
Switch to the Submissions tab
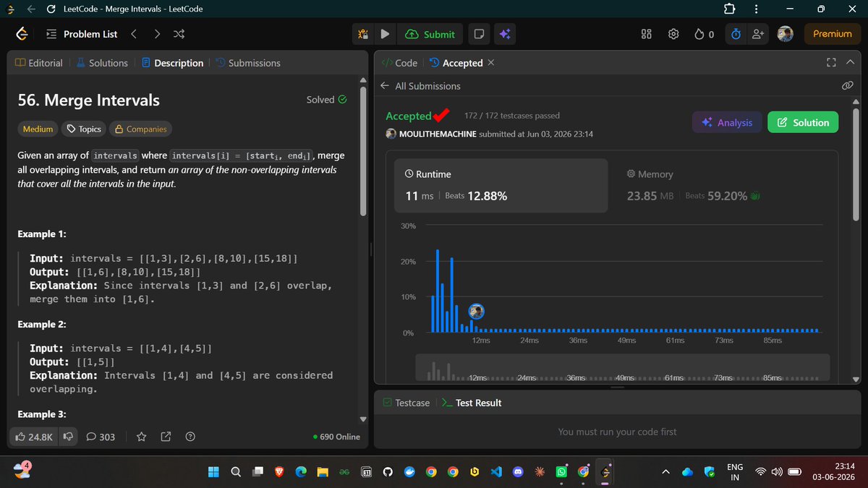pyautogui.click(x=247, y=63)
